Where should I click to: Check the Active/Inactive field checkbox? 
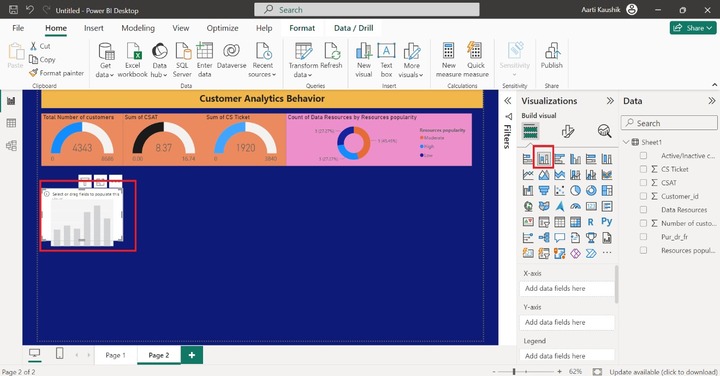pos(643,156)
